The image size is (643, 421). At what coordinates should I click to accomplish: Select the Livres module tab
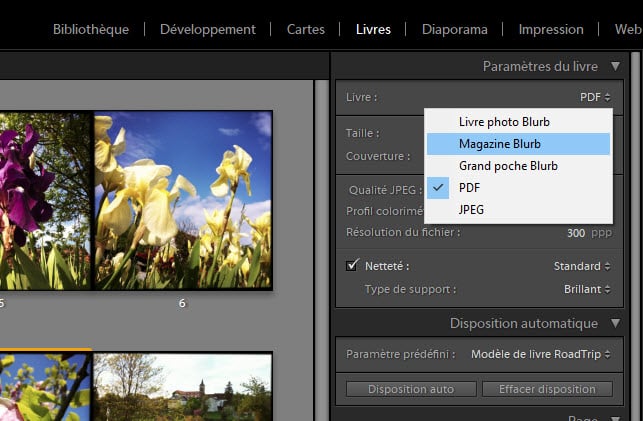pos(373,30)
